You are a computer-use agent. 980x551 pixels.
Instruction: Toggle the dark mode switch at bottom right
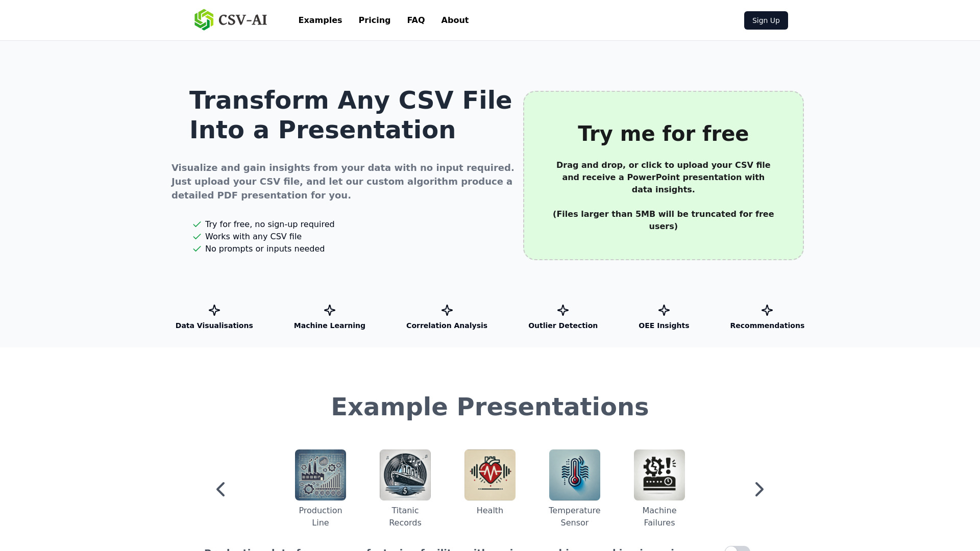737,549
